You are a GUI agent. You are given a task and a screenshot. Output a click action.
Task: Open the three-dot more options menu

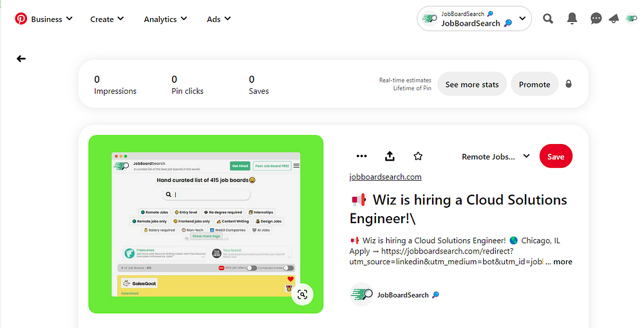(x=361, y=156)
